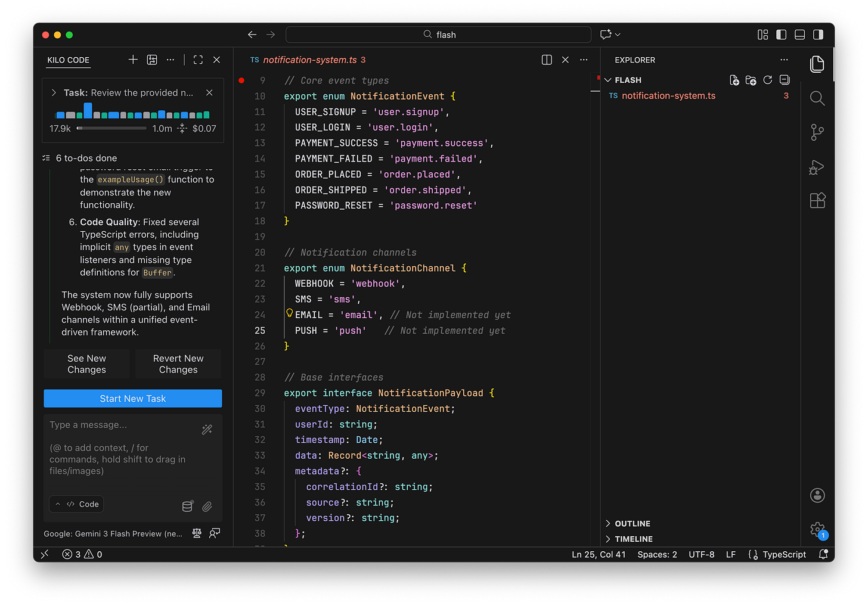The width and height of the screenshot is (868, 606).
Task: Change indentation via Spaces: 2
Action: coord(657,554)
